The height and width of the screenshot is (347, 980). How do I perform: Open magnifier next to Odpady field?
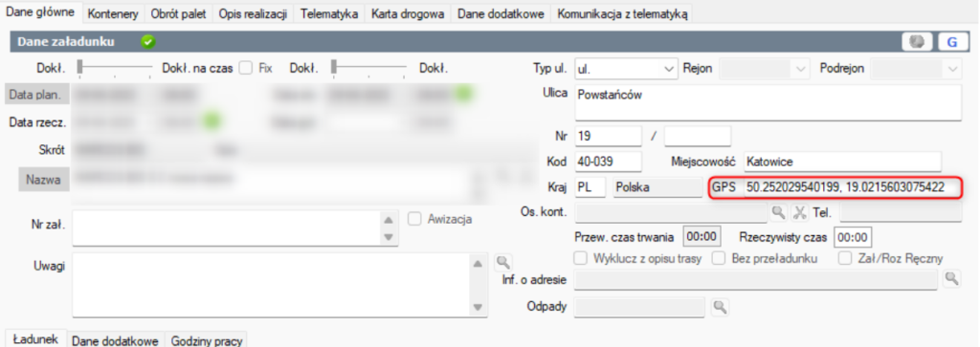point(720,307)
